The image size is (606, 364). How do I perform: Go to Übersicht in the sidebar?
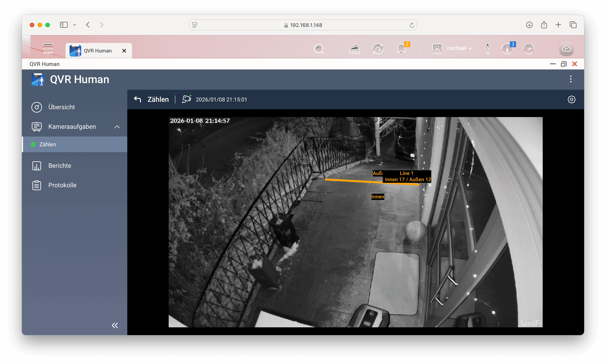61,107
